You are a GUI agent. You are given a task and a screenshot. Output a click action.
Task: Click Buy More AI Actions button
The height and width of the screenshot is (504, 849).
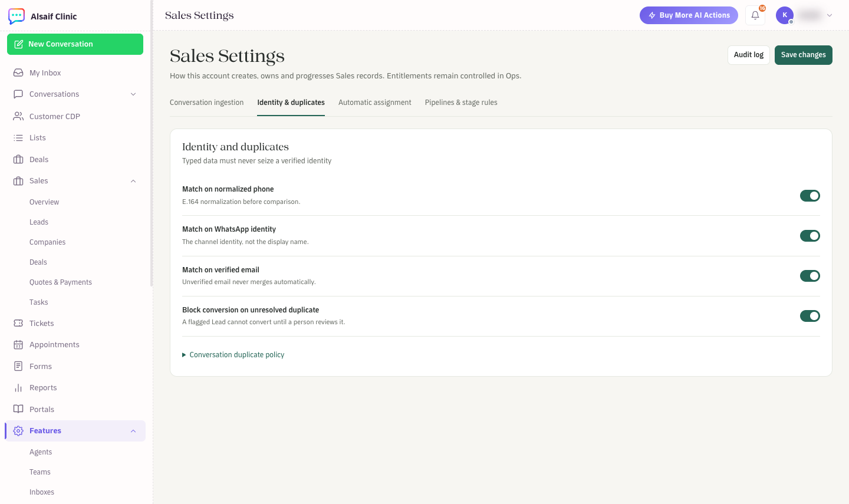pyautogui.click(x=689, y=15)
